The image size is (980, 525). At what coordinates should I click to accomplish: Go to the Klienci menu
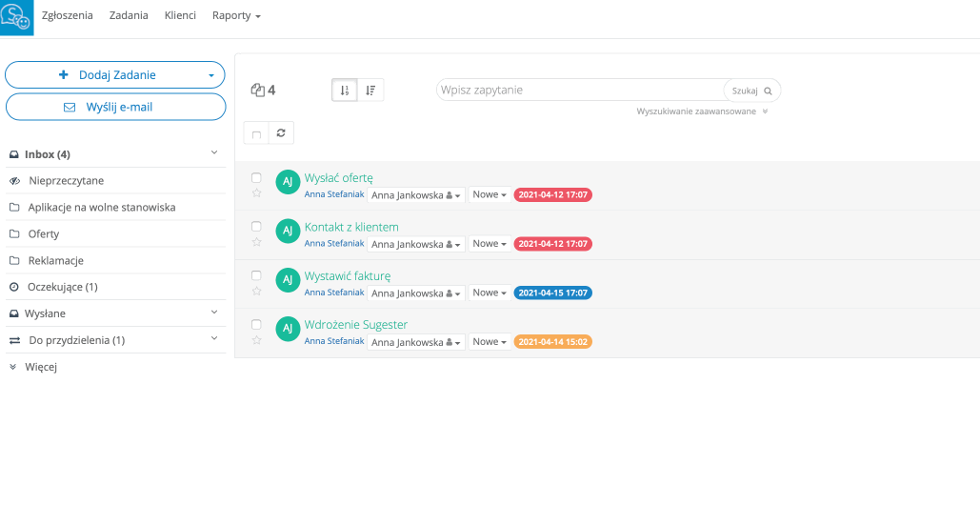point(180,15)
